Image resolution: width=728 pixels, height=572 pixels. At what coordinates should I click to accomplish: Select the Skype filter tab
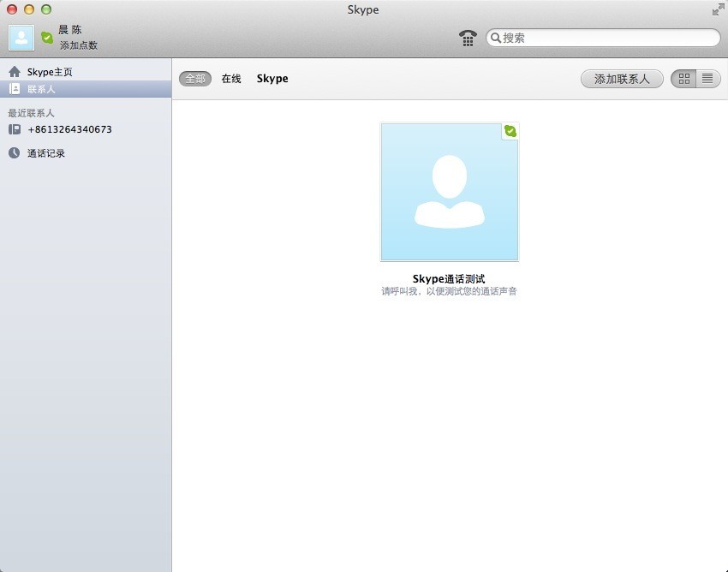[x=272, y=79]
